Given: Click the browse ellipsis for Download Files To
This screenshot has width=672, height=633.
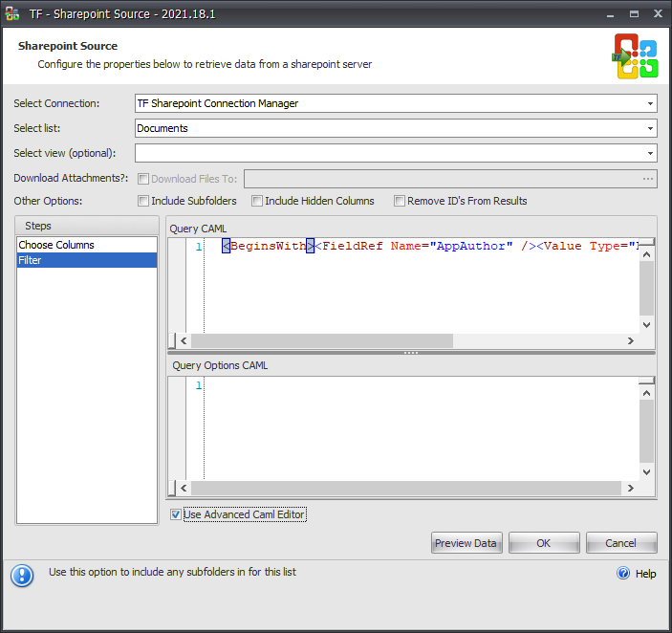Looking at the screenshot, I should (648, 179).
